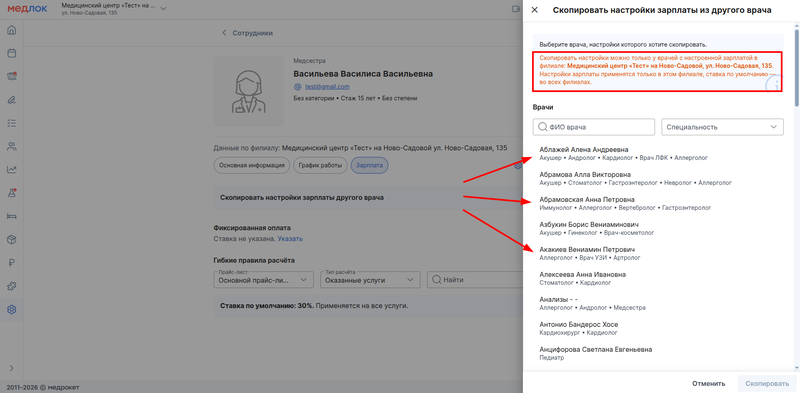Click the wallet icon in the top bar
Screen dimensions: 800x393
click(515, 9)
